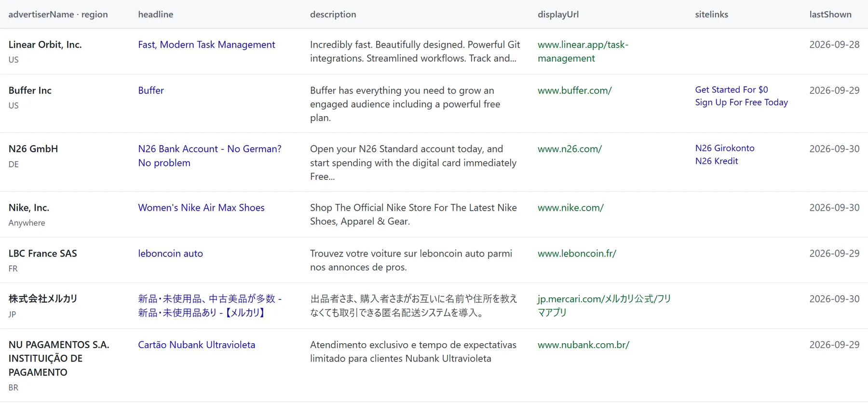Select advertiser '株式会社メルカリ'

[43, 299]
